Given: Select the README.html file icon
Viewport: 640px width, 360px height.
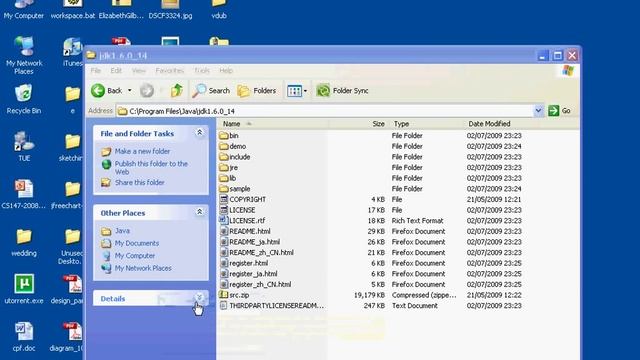Looking at the screenshot, I should coord(223,231).
